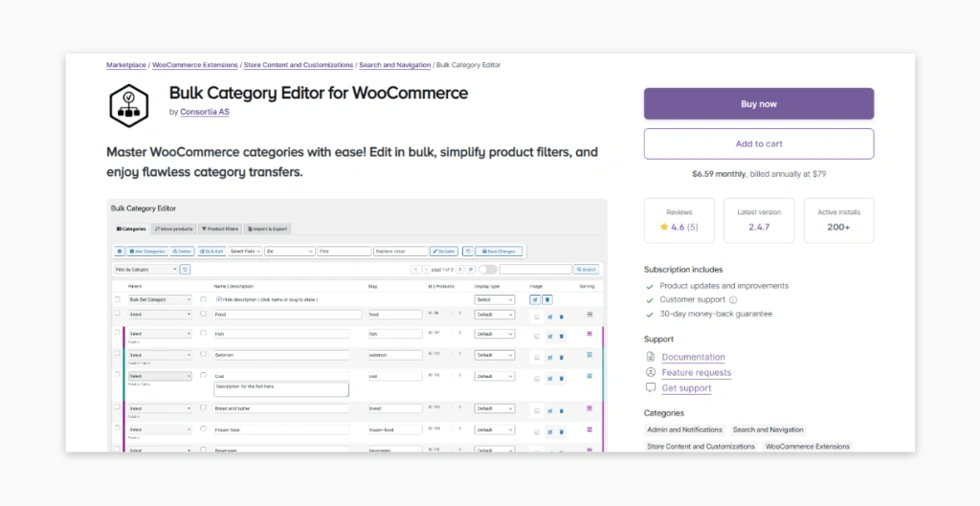This screenshot has height=506, width=980.
Task: Open the Consortia AS vendor link
Action: [x=205, y=112]
